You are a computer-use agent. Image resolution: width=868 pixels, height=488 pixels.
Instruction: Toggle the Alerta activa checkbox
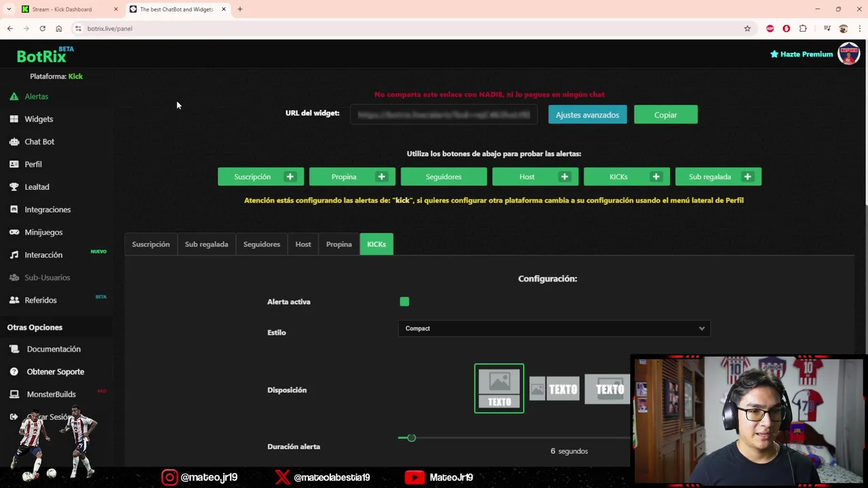(404, 302)
